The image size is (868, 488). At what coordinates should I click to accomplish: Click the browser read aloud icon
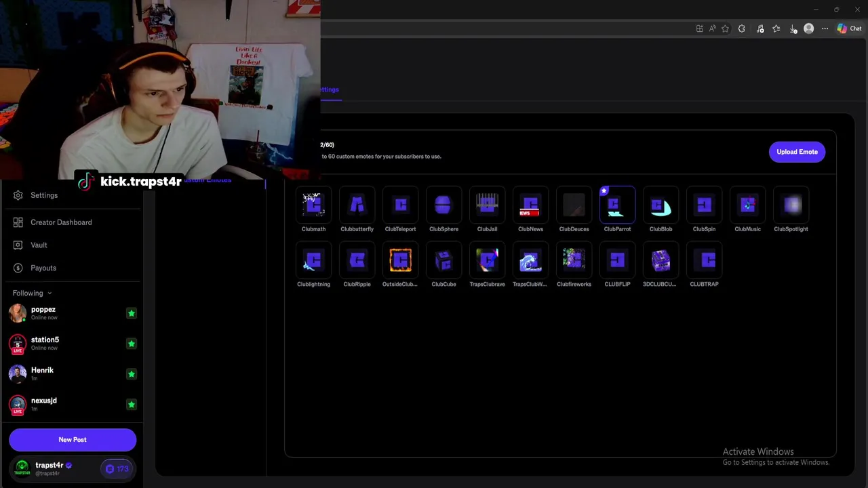pos(712,28)
